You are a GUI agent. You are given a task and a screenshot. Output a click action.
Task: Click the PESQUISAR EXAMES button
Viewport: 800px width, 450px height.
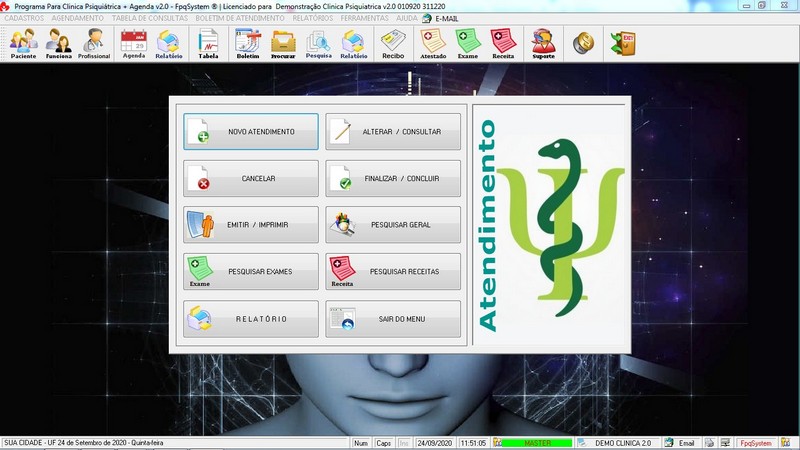click(251, 271)
